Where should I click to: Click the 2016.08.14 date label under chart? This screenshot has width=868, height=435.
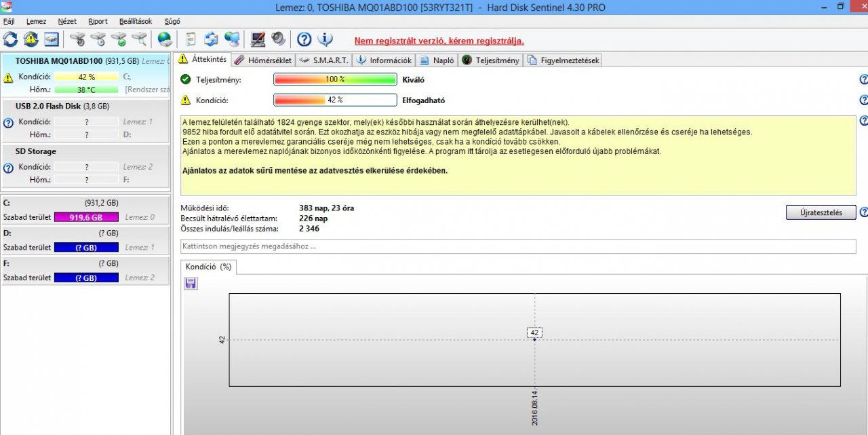click(534, 406)
